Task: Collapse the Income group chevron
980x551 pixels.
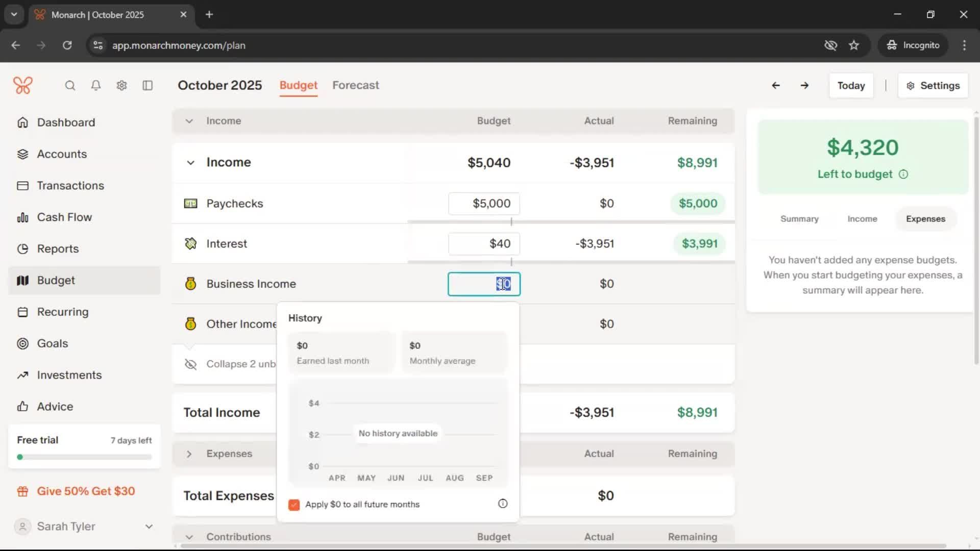Action: [x=190, y=163]
